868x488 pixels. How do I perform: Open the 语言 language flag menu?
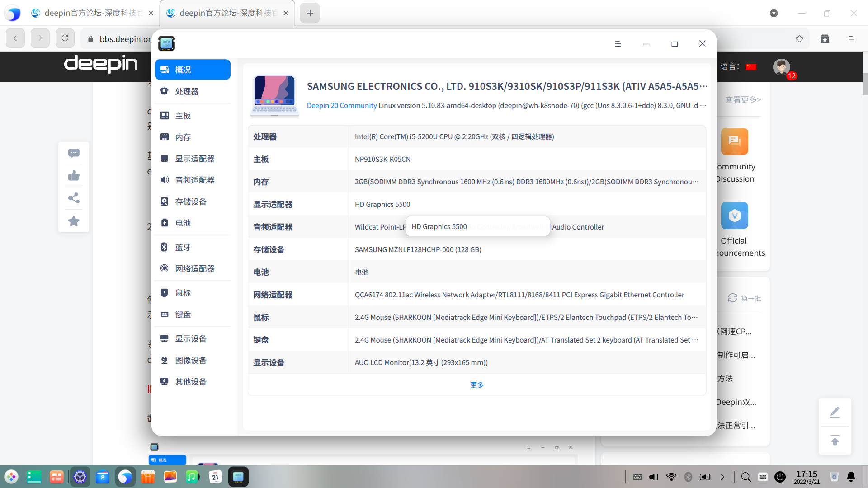click(751, 66)
